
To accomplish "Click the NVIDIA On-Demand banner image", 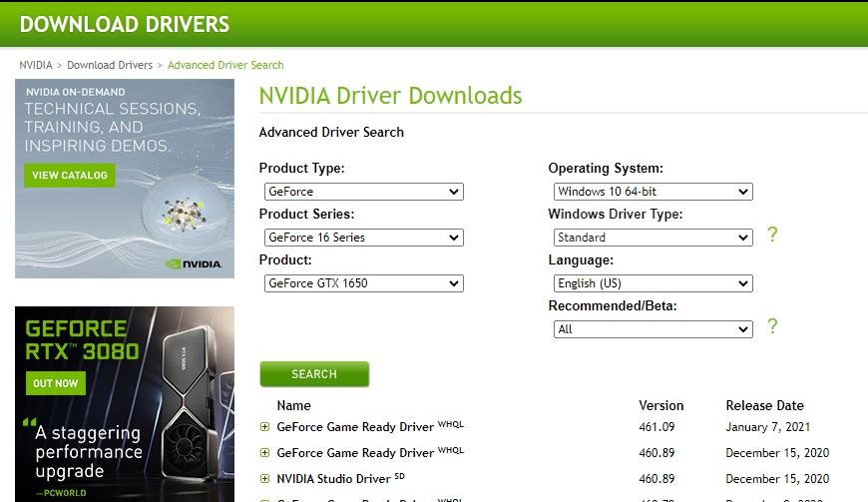I will (125, 179).
